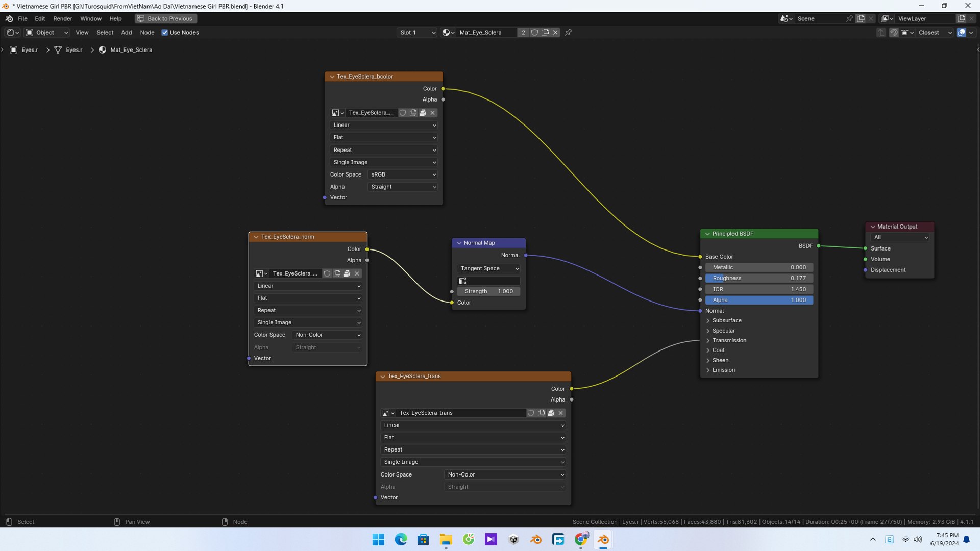980x551 pixels.
Task: Click the Roughness slider in Principled BSDF
Action: 759,278
